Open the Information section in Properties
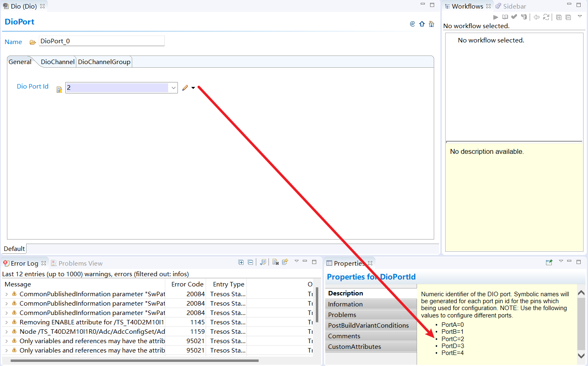Screen dimensions: 588x366 click(x=371, y=304)
